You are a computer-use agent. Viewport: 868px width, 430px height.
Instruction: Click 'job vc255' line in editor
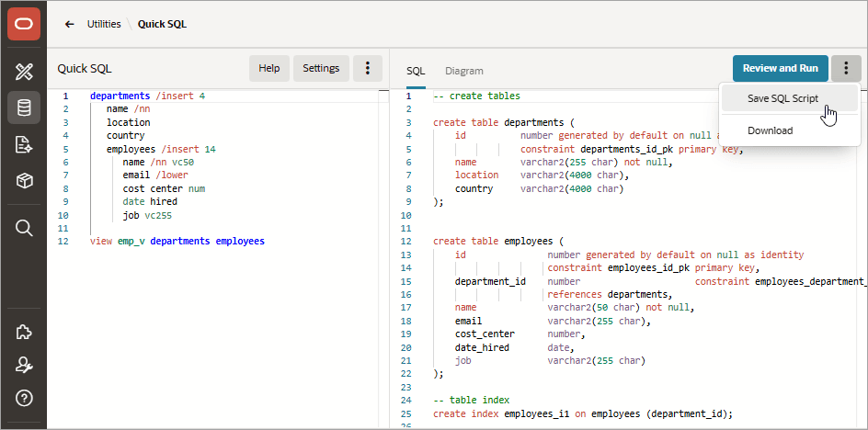tap(147, 215)
